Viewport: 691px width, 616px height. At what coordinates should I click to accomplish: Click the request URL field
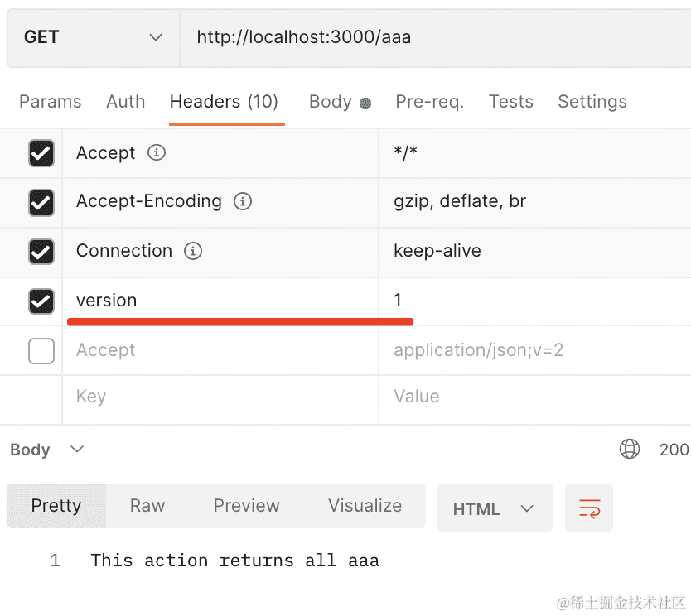pos(431,37)
